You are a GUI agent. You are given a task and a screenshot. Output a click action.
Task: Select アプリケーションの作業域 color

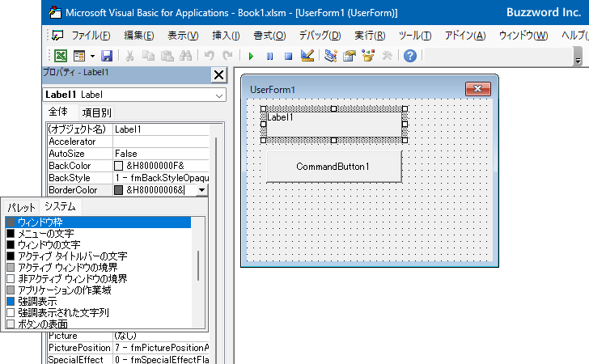pos(99,290)
